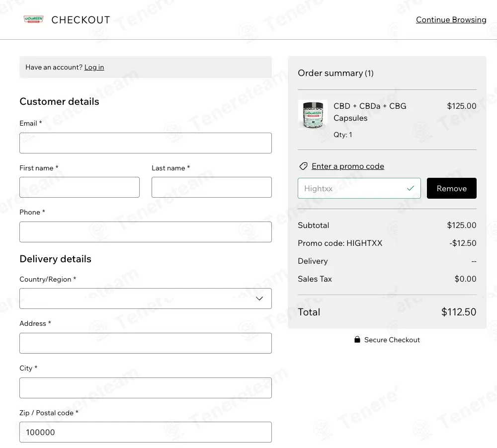497x448 pixels.
Task: Click the Subtotal label
Action: (x=313, y=225)
